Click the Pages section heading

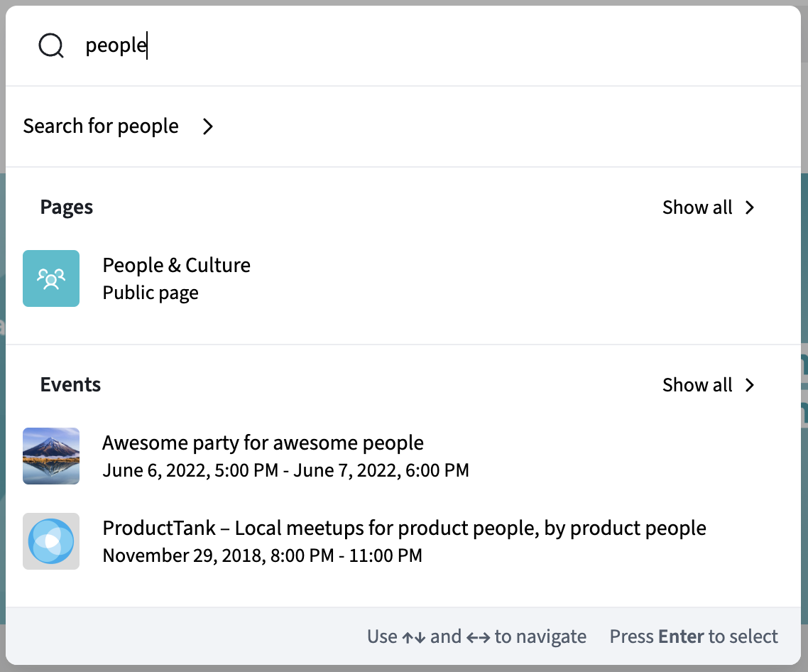coord(67,207)
